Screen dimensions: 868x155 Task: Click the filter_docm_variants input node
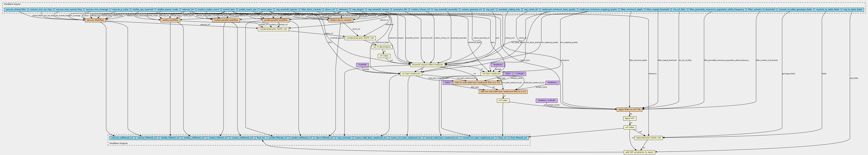point(311,10)
